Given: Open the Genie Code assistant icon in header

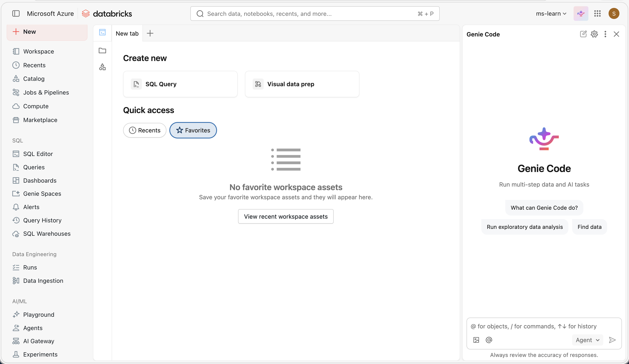Looking at the screenshot, I should [581, 14].
